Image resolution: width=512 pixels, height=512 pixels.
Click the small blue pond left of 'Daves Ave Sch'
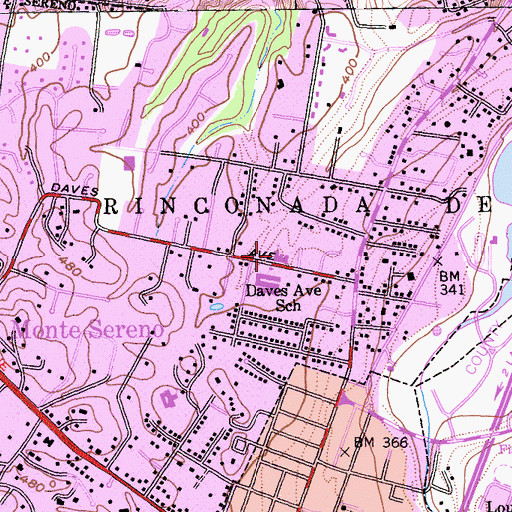pyautogui.click(x=217, y=306)
